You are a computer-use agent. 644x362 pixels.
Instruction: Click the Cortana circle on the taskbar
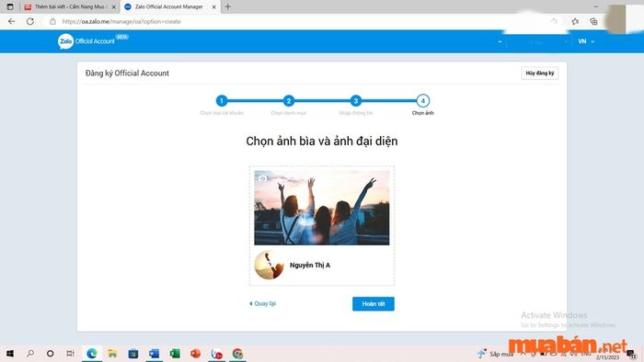(x=50, y=353)
